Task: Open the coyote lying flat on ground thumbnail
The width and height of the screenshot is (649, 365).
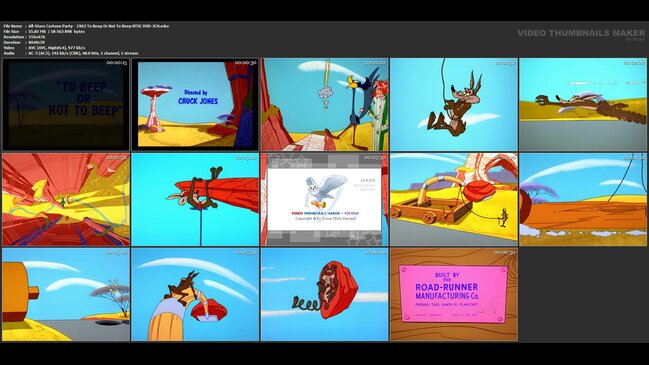Action: click(x=583, y=104)
